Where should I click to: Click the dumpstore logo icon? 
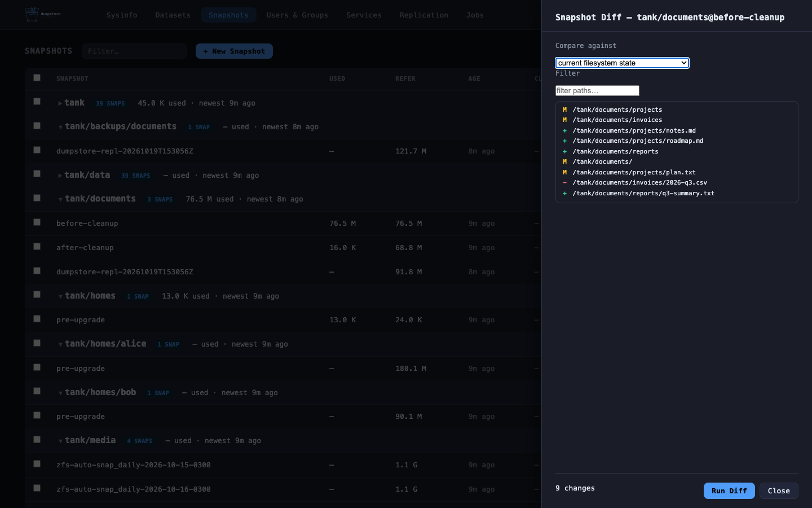pos(32,14)
